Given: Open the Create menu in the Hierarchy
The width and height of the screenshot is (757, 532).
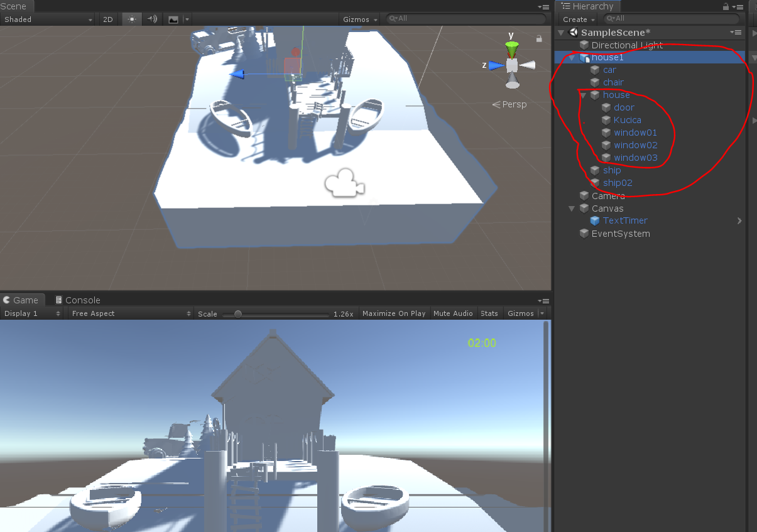Looking at the screenshot, I should click(577, 19).
